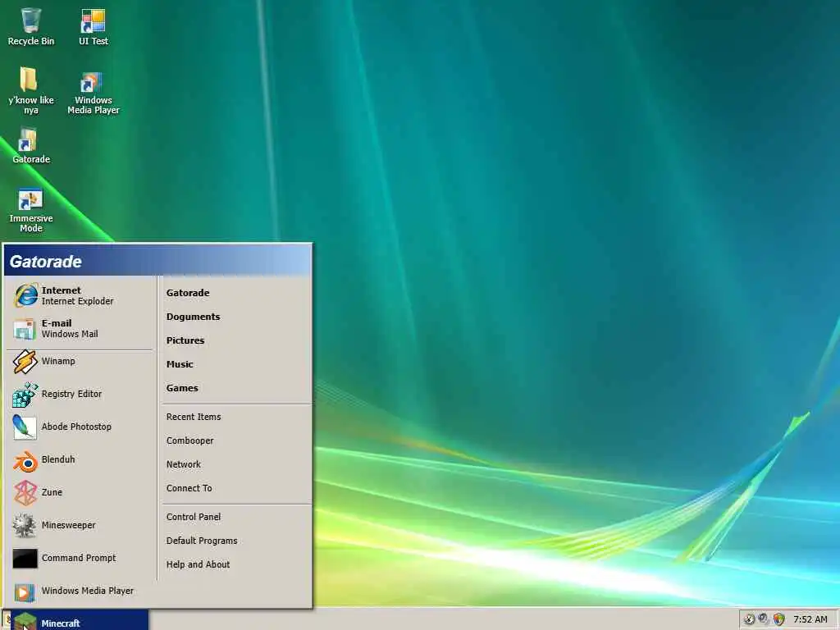Screen dimensions: 840x630
Task: Launch Zune from the start menu
Action: (80, 493)
